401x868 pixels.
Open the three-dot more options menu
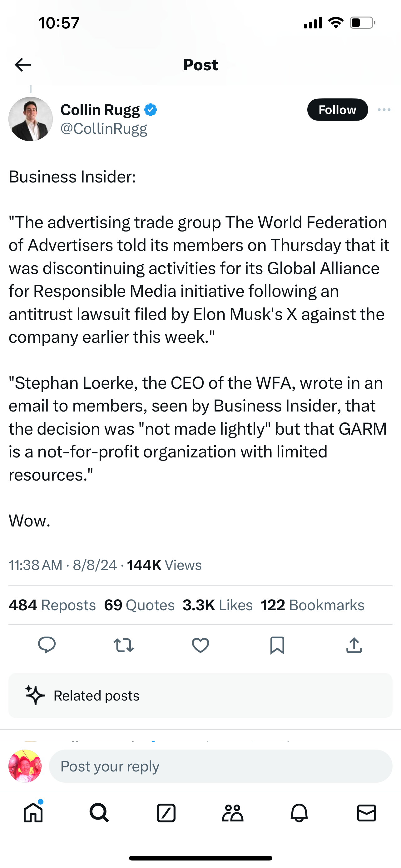(384, 110)
